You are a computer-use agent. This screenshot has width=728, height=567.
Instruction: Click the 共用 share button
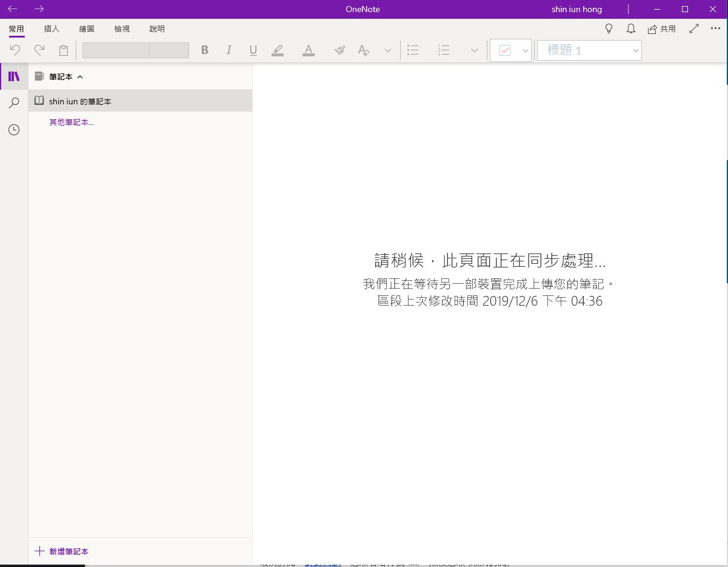(662, 29)
